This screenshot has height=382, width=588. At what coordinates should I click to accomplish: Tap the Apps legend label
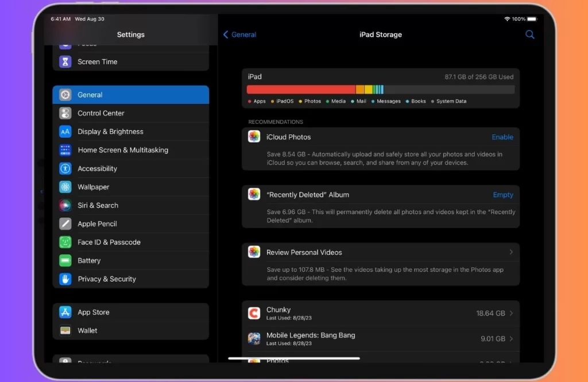[259, 101]
